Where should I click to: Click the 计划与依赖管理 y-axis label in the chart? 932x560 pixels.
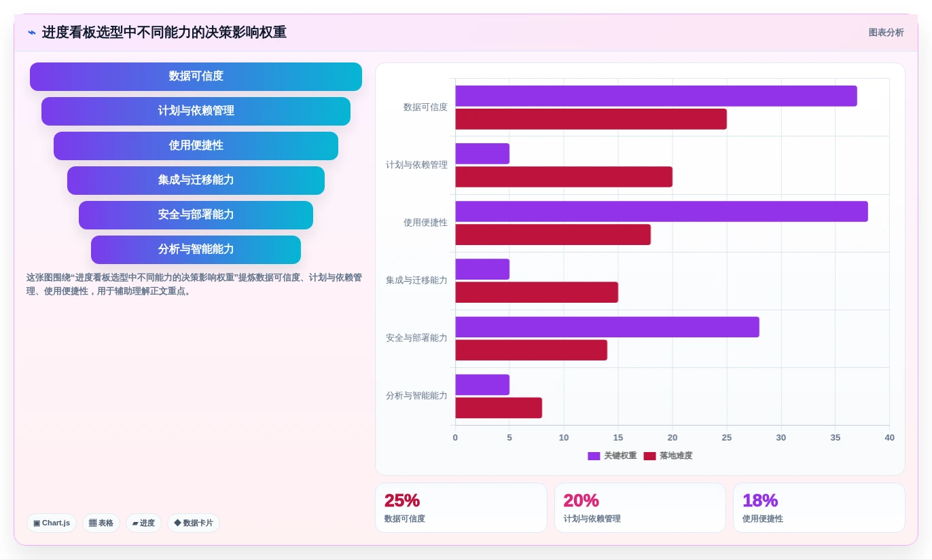416,165
